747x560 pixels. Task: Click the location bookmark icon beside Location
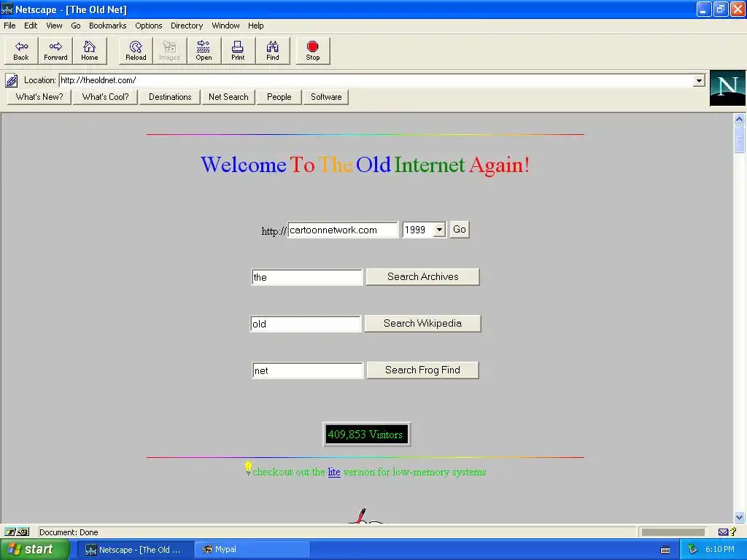[x=12, y=80]
